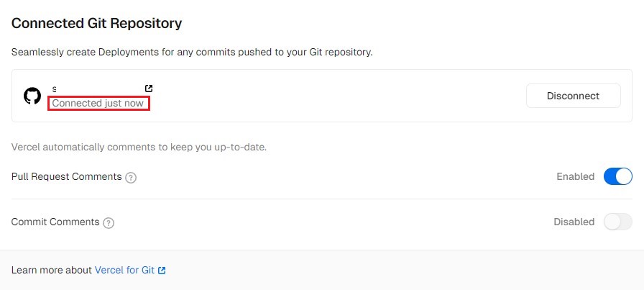Click the "Seamlessly create Deployments" description text
644x290 pixels.
(191, 53)
